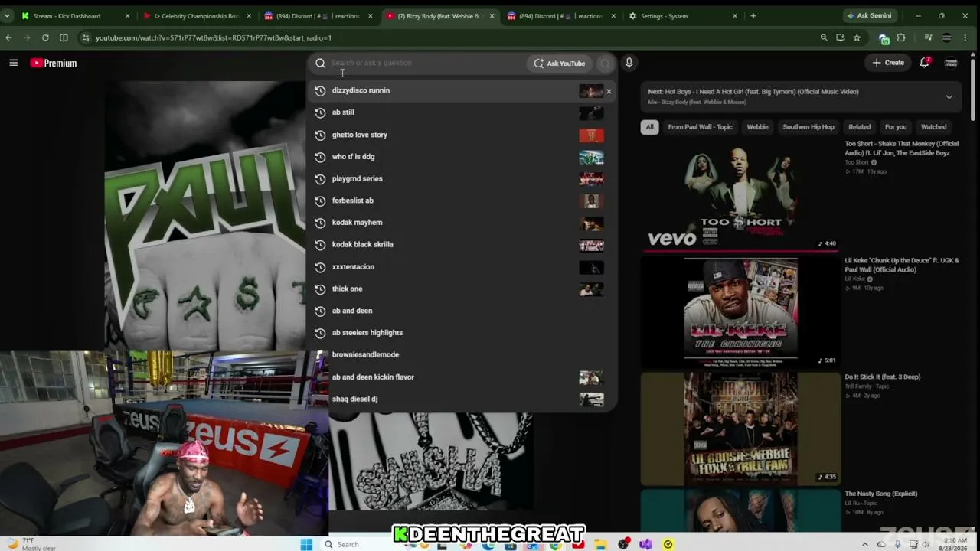The width and height of the screenshot is (980, 551).
Task: Reload the current page
Action: click(45, 37)
